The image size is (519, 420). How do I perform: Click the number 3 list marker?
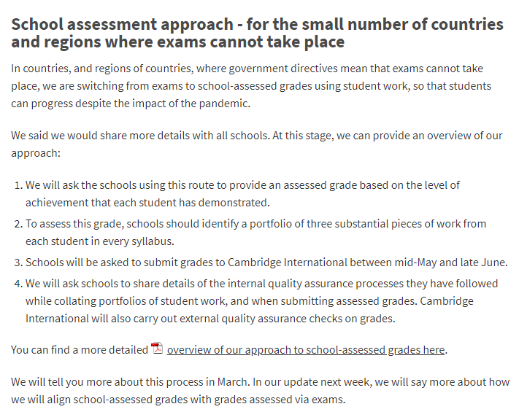coord(18,262)
